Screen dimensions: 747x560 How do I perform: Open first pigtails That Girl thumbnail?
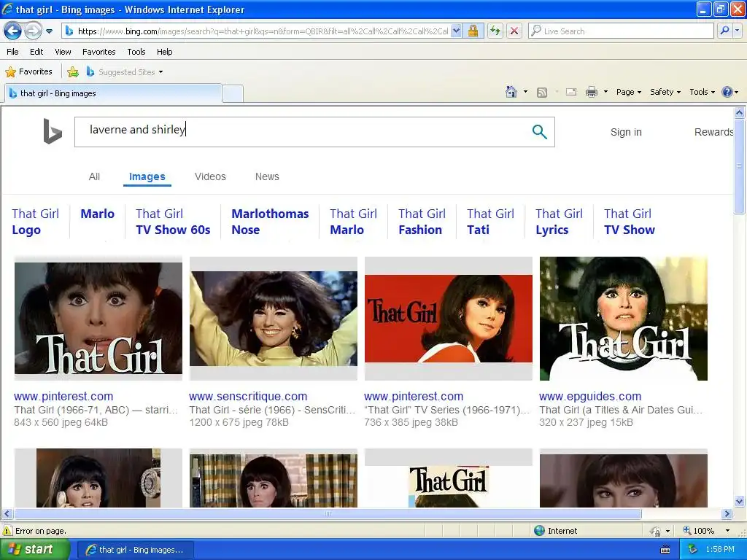(x=98, y=319)
